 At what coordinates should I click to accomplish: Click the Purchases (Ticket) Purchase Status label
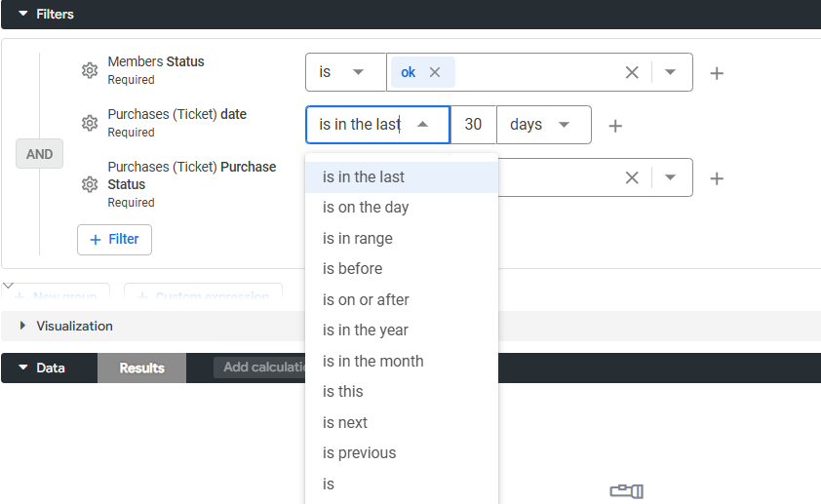pyautogui.click(x=192, y=175)
